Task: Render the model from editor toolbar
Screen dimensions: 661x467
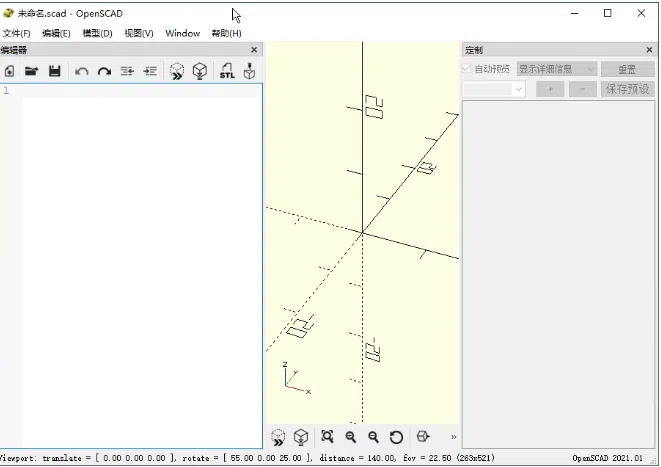Action: 200,71
